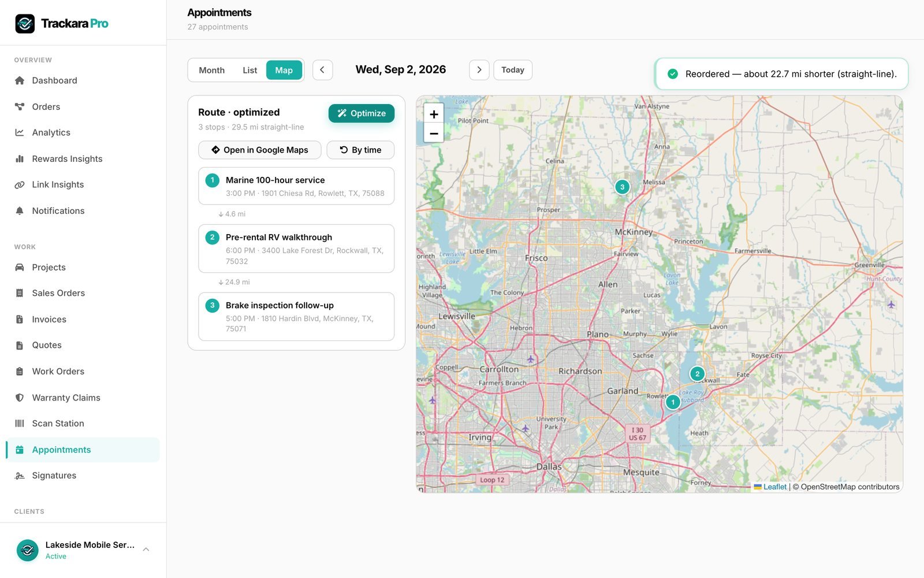The height and width of the screenshot is (578, 924).
Task: Open the Brake inspection follow-up stop
Action: click(x=296, y=317)
